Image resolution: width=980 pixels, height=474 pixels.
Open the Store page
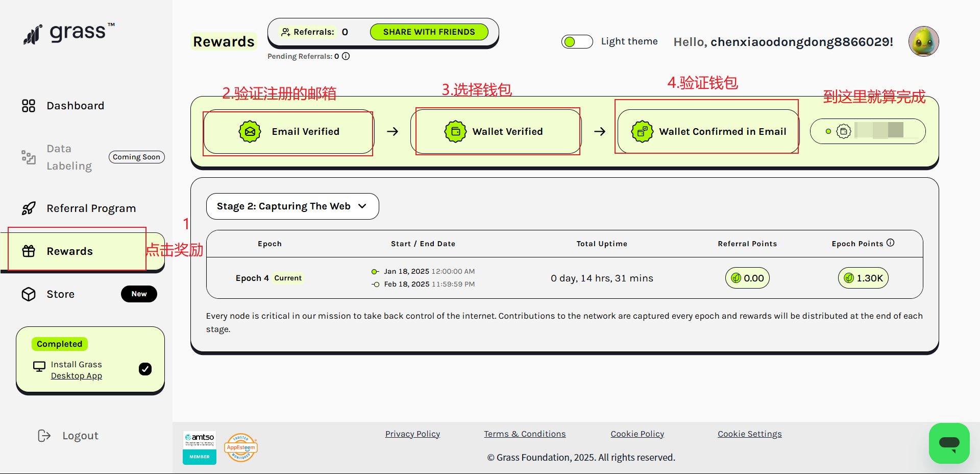pyautogui.click(x=60, y=294)
